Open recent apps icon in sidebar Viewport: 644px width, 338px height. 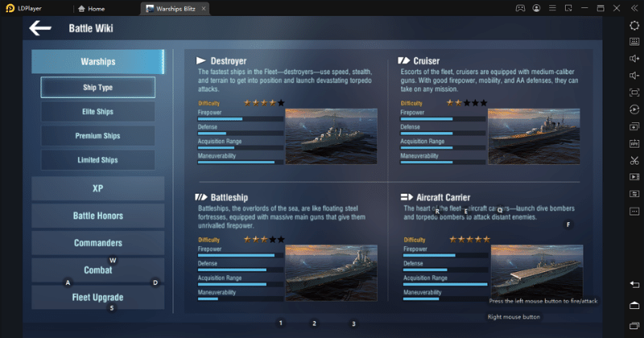coord(634,326)
